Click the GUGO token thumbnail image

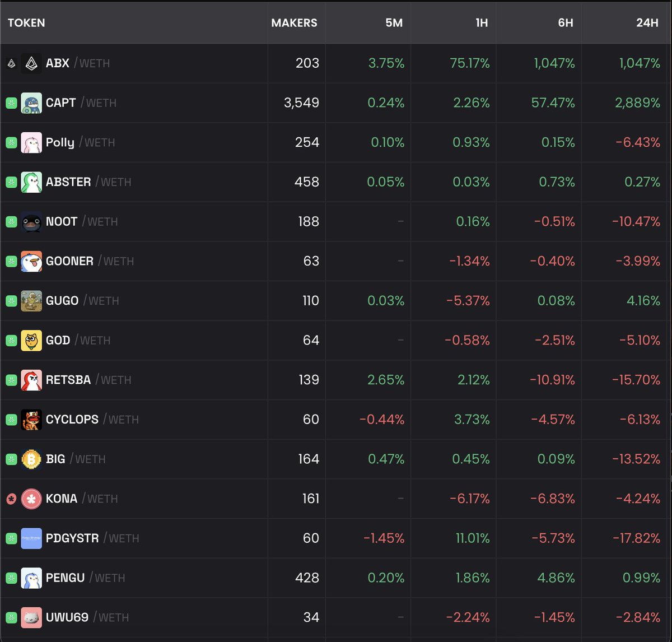point(31,301)
